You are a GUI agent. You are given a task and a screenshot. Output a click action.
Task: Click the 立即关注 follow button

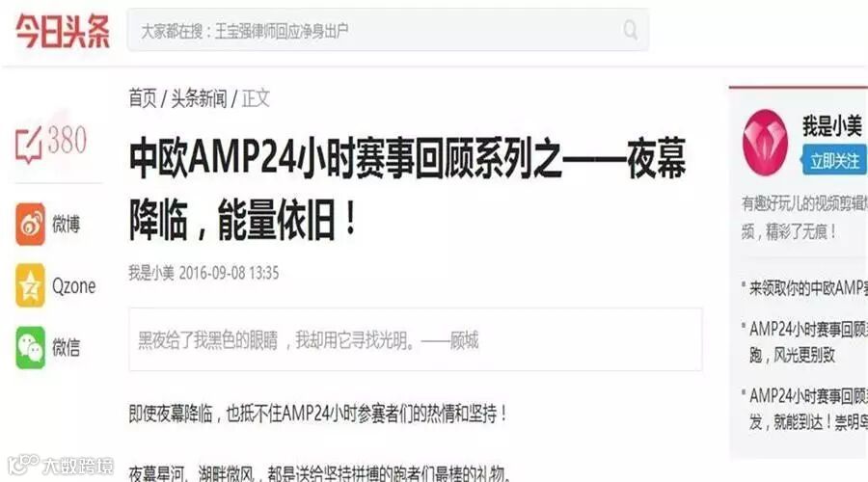[834, 161]
